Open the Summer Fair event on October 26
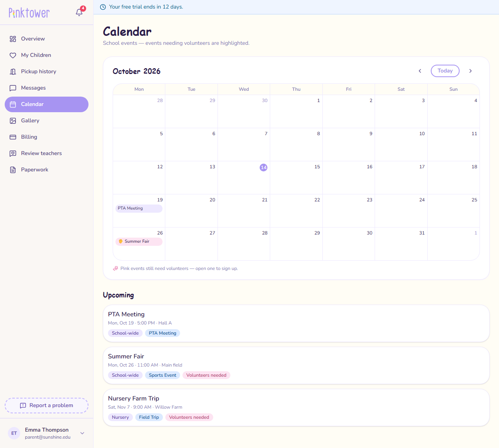This screenshot has height=448, width=499. 139,242
